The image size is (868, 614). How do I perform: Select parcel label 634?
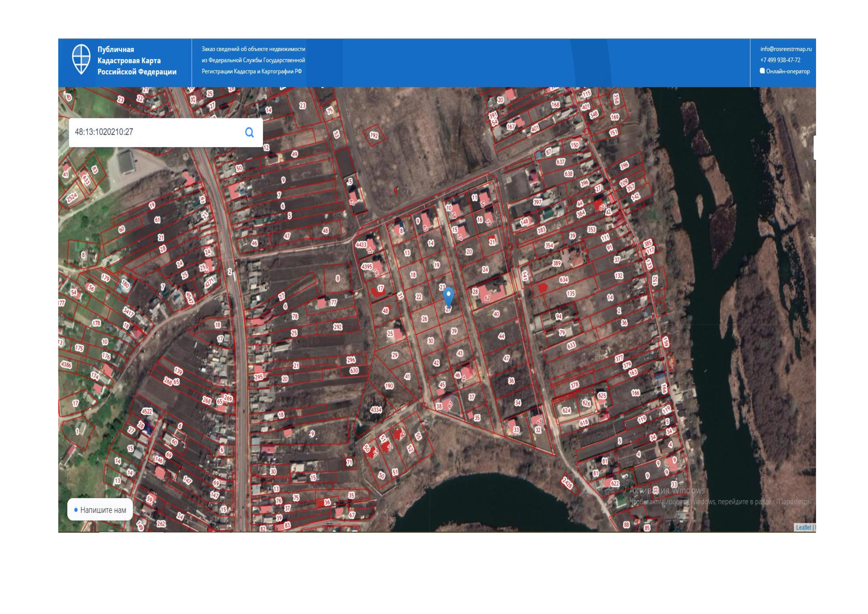tap(564, 280)
